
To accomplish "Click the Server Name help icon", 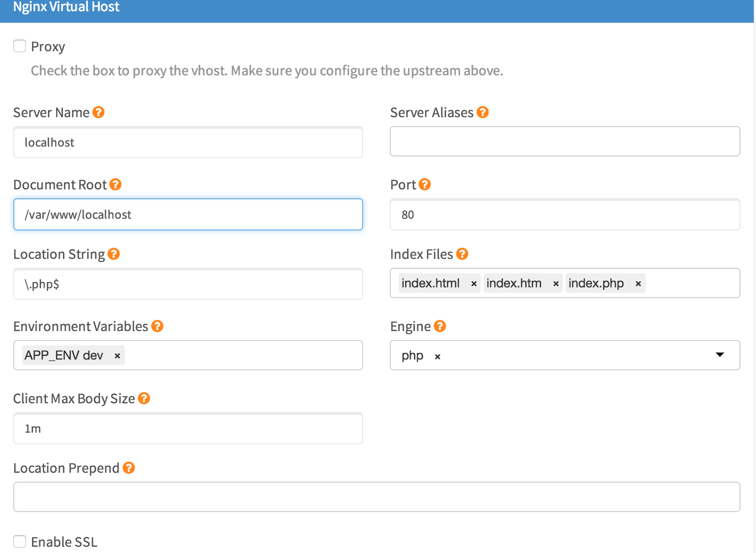I will [x=98, y=112].
